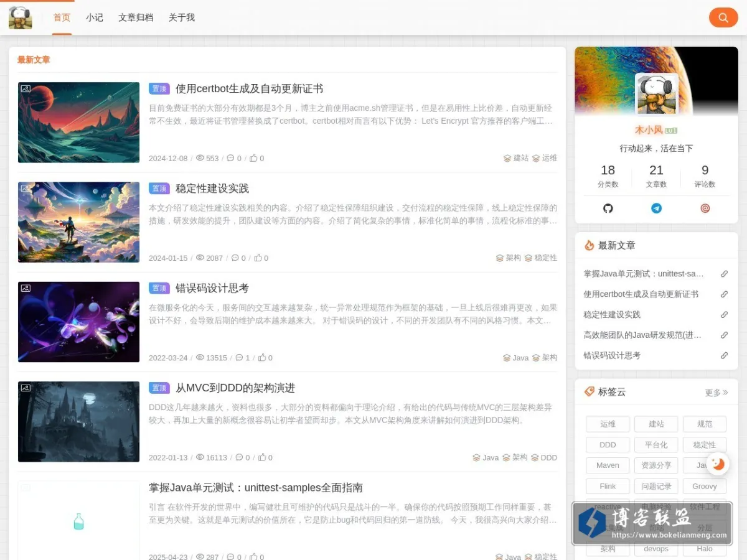
Task: Click comment icon on 错误码设计思考 article
Action: coord(239,358)
